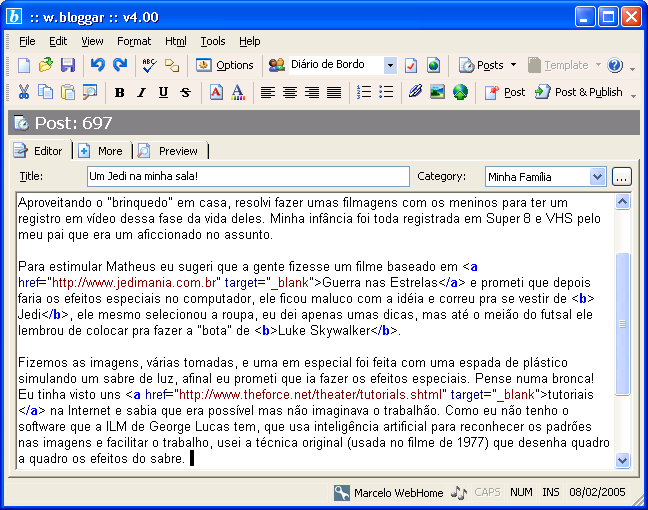Image resolution: width=648 pixels, height=510 pixels.
Task: Run the spell check tool
Action: 150,65
